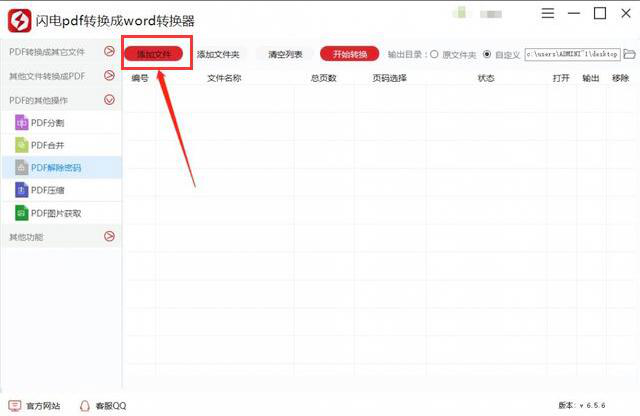Viewport: 640px width, 416px height.
Task: Select PDF图片获取 in the sidebar
Action: coord(62,213)
